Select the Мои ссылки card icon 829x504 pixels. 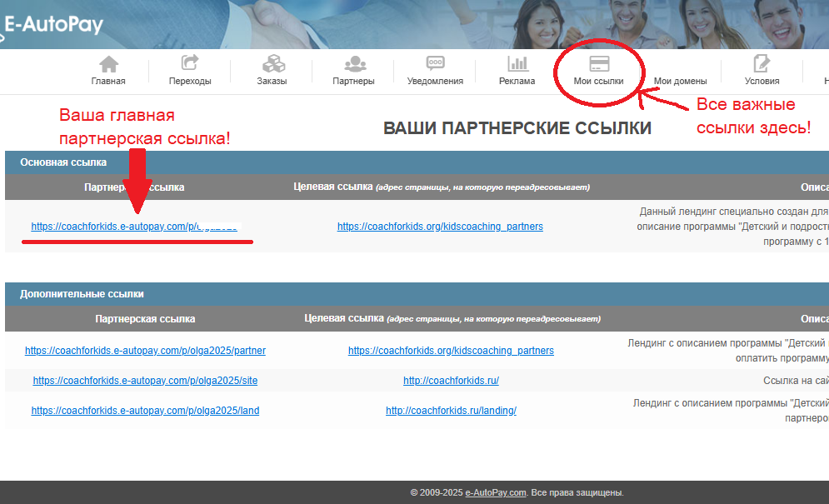599,64
